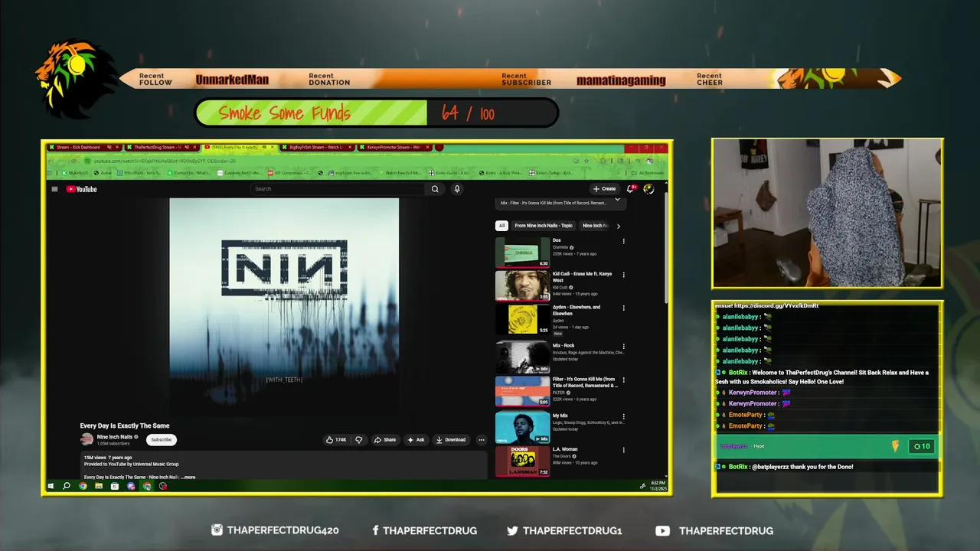
Task: Download the video
Action: pos(451,440)
